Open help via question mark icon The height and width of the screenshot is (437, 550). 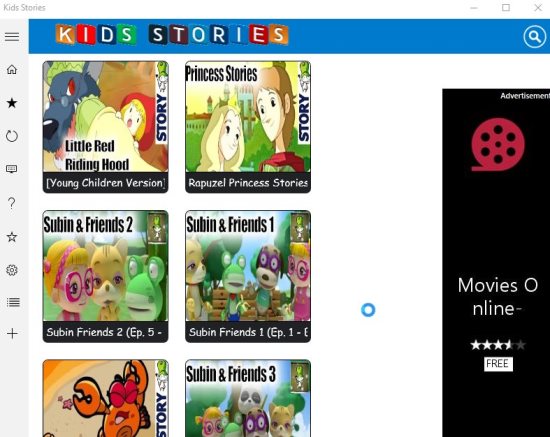[12, 203]
